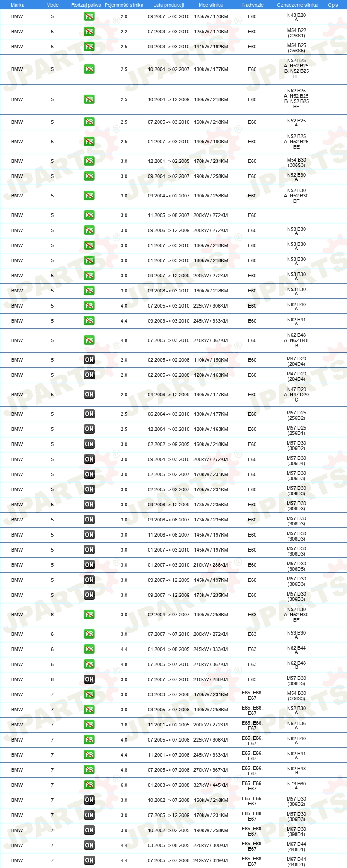
Task: Click the ON diesel icon in the E63 row
Action: tap(89, 679)
